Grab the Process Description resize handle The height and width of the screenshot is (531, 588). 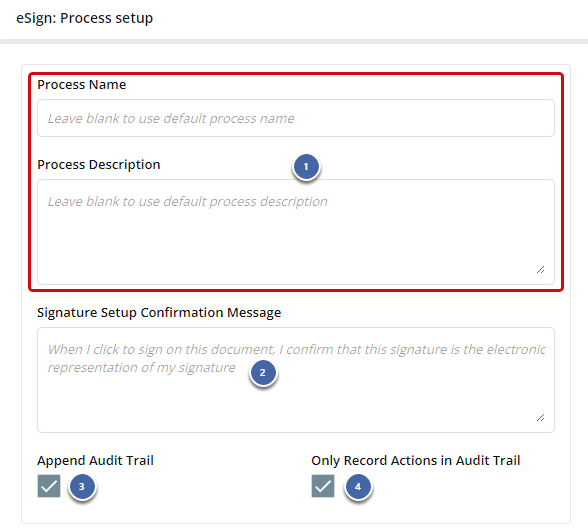pyautogui.click(x=540, y=270)
